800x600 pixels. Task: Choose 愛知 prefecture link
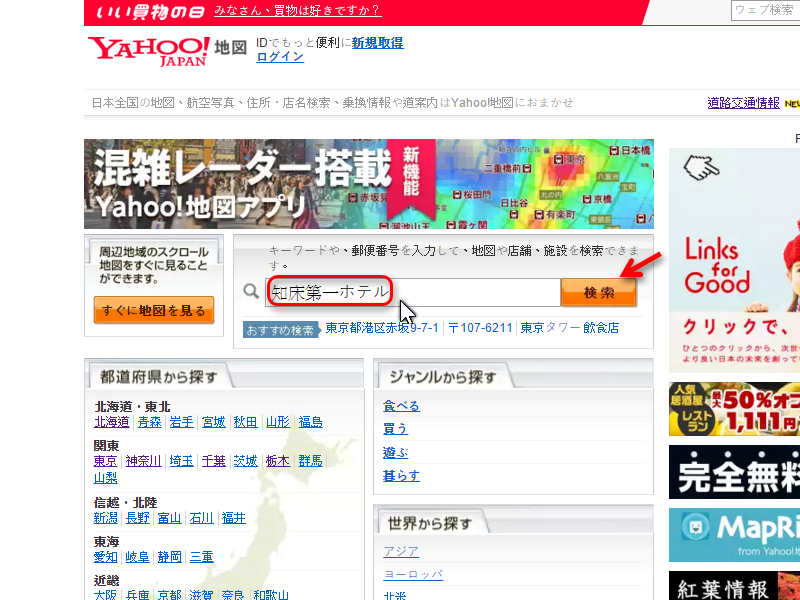106,557
